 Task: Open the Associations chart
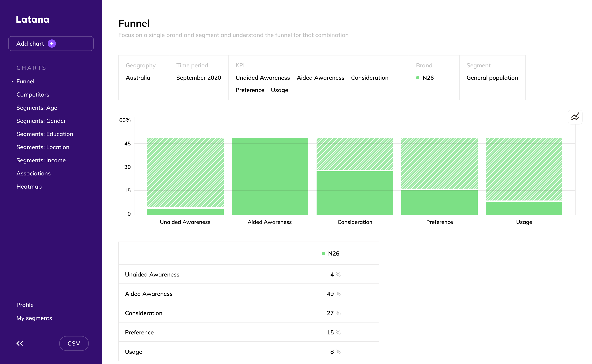tap(34, 173)
